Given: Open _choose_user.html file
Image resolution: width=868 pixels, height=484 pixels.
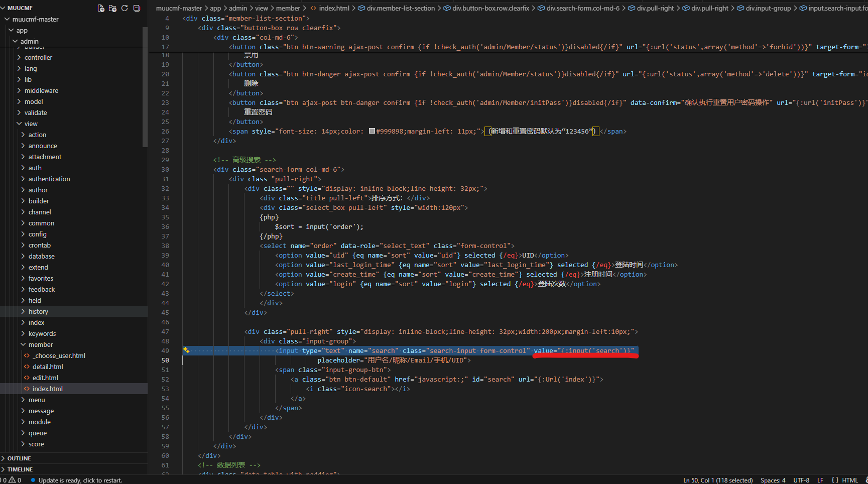Looking at the screenshot, I should [59, 355].
